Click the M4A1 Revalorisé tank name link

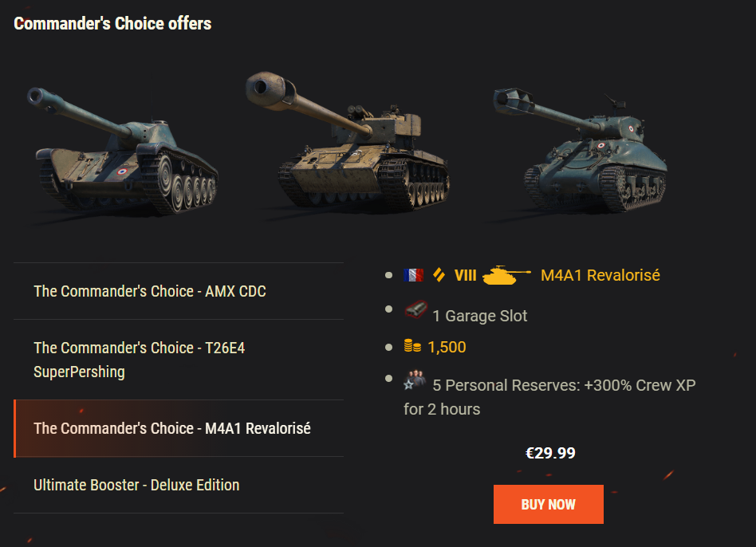pos(600,275)
